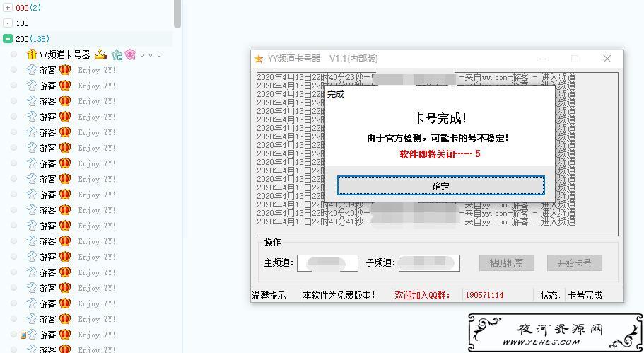This screenshot has height=353, width=644.
Task: Select the 200(138) channel name
Action: 33,39
